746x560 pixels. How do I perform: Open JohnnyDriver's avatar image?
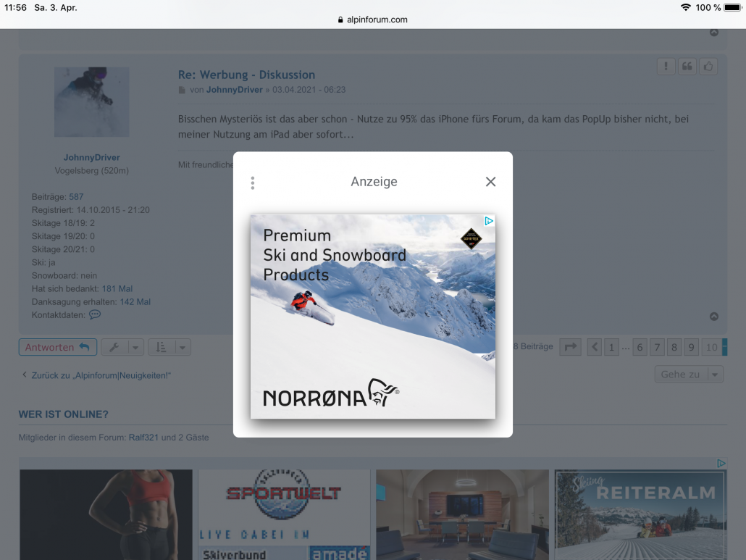coord(92,102)
